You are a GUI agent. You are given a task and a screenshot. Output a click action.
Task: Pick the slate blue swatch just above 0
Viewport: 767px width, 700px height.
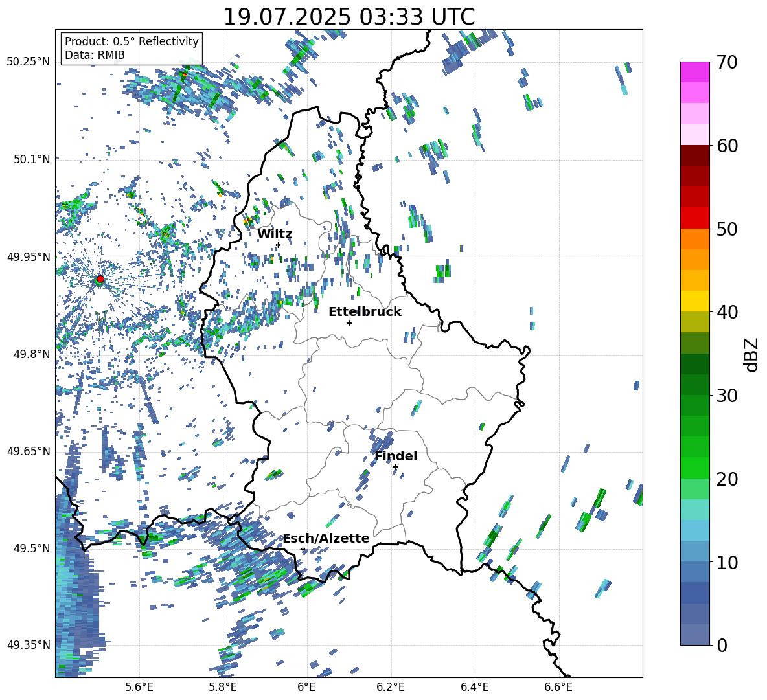pyautogui.click(x=695, y=635)
